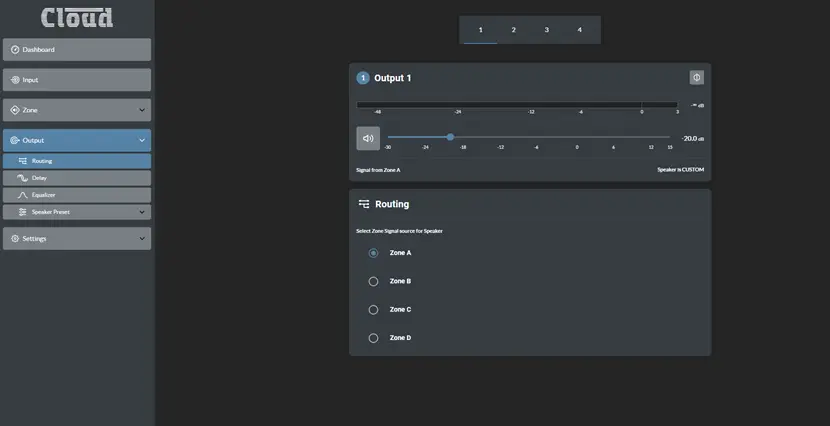
Task: Click the Input icon in sidebar
Action: [15, 80]
